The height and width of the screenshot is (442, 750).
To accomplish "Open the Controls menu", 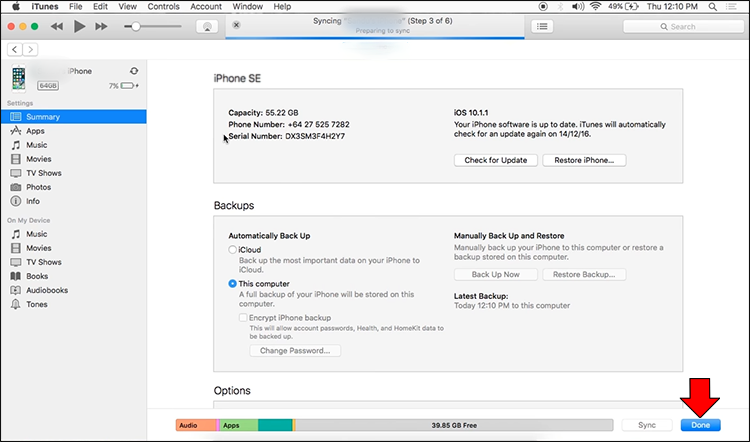I will click(x=164, y=6).
